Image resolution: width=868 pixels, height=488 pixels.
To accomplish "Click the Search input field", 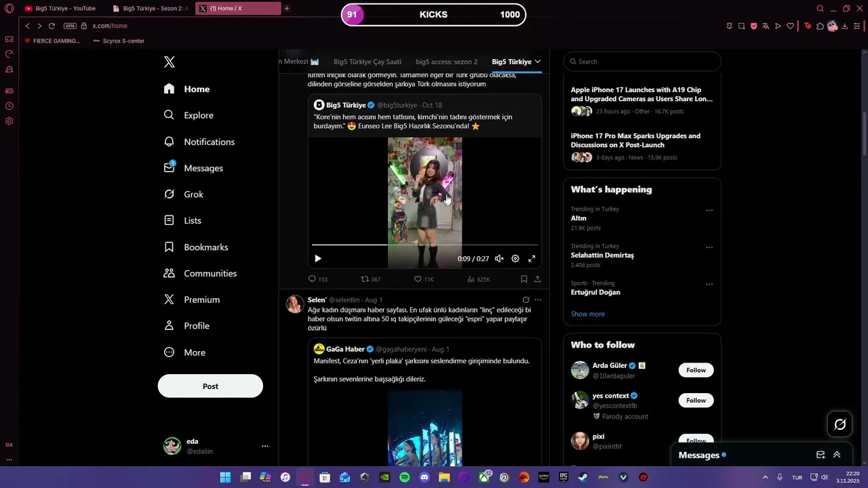I will (x=642, y=62).
